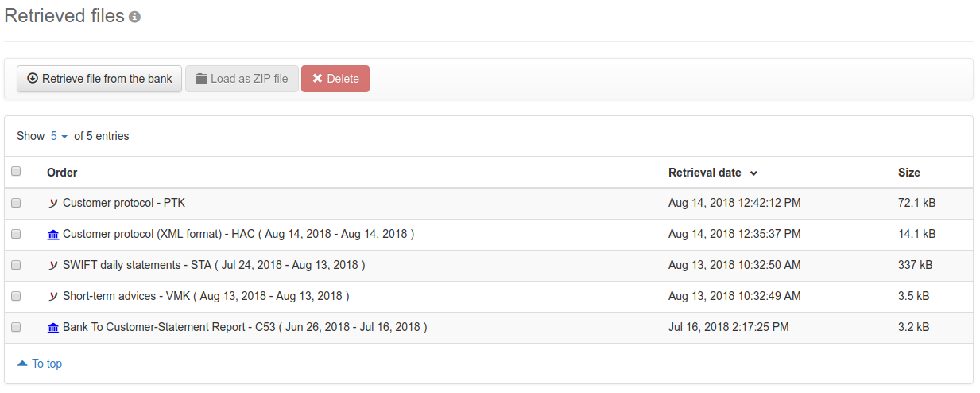Click the Size column header
Image resolution: width=980 pixels, height=393 pixels.
point(909,173)
